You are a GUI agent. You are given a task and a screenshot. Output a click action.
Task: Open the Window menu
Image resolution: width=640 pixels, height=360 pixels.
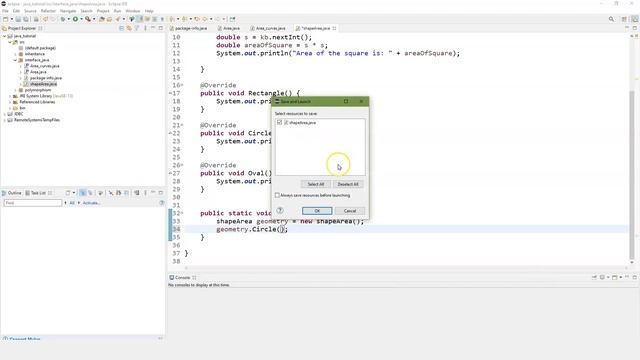[x=133, y=11]
